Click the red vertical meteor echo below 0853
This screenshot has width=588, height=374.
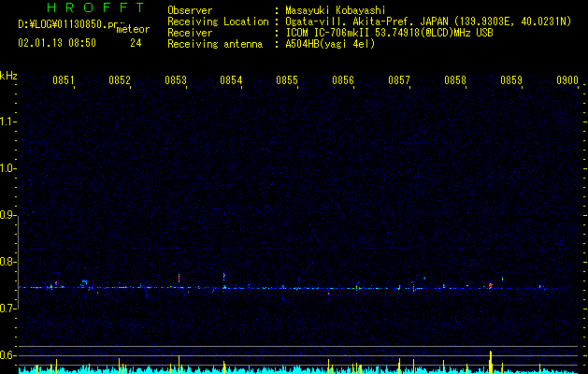[x=179, y=278]
